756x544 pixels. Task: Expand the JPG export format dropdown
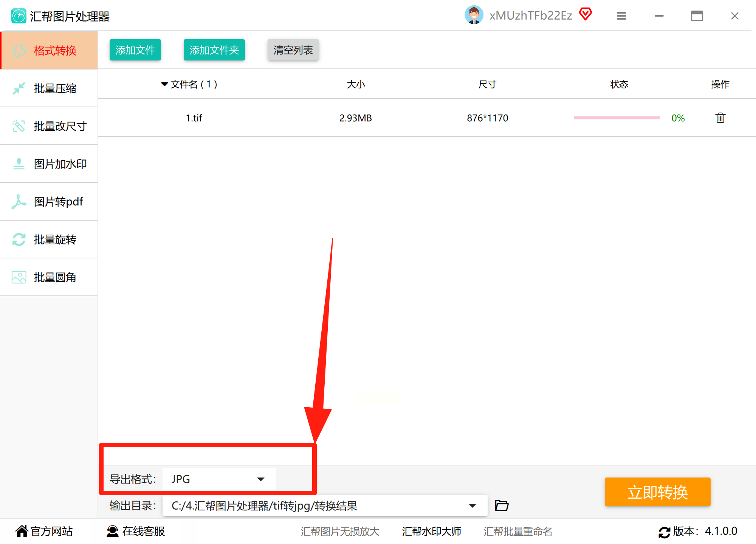(x=260, y=479)
